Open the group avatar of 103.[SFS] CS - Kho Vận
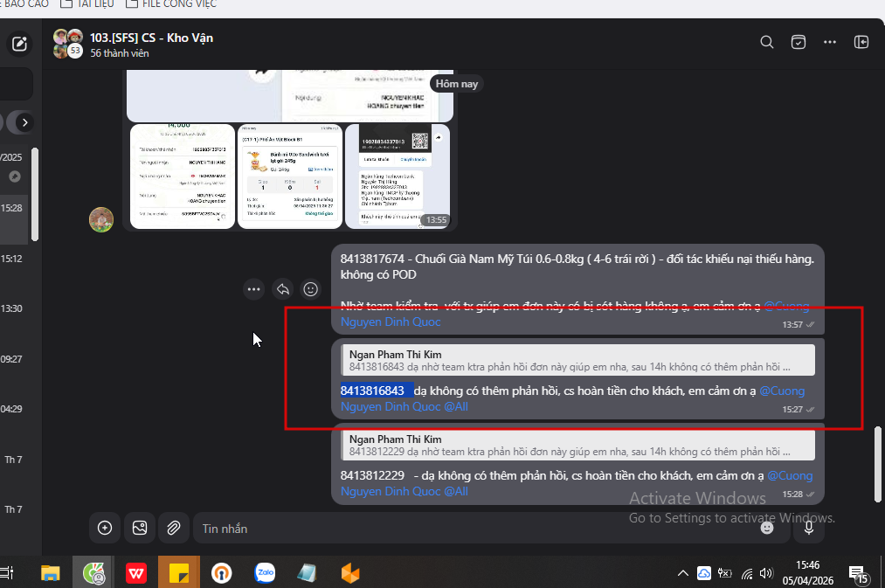Viewport: 885px width, 588px height. (68, 44)
